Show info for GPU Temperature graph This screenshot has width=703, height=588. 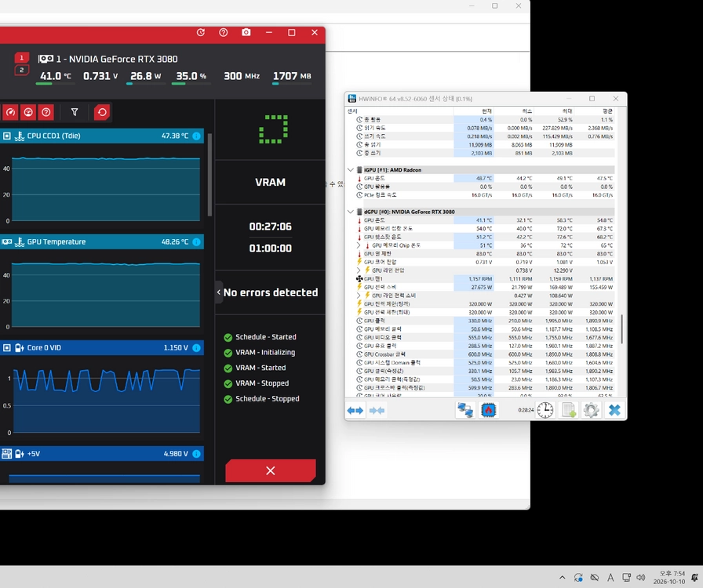click(196, 242)
